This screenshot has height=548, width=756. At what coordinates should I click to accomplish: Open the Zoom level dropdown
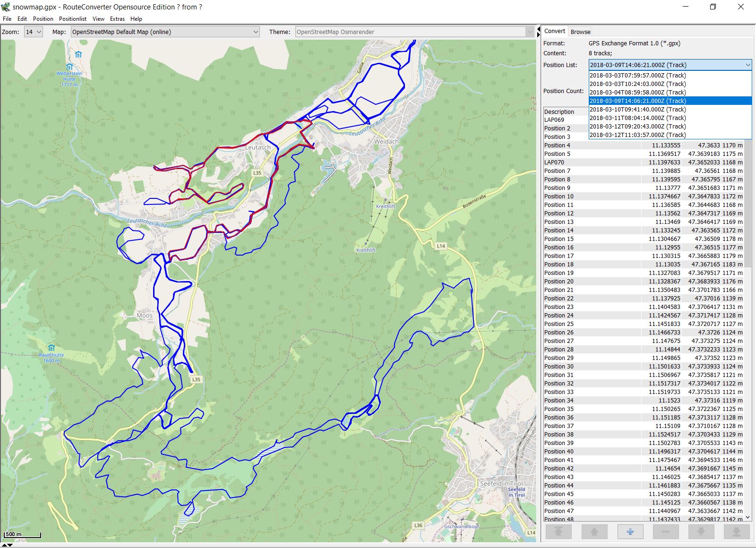34,32
